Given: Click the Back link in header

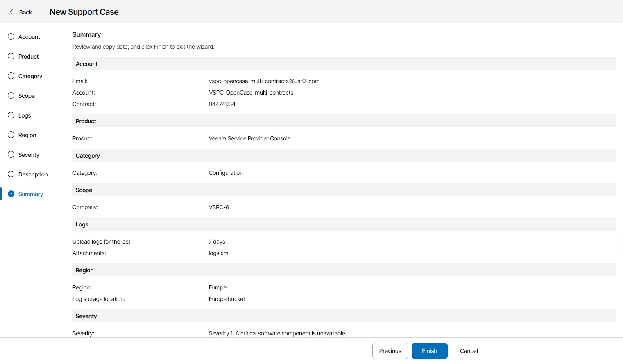Looking at the screenshot, I should 25,12.
